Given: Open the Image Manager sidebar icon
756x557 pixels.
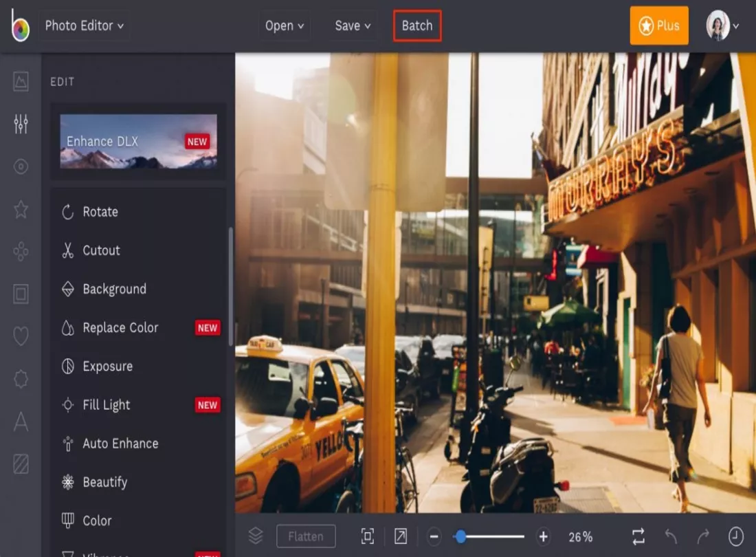Looking at the screenshot, I should click(x=21, y=82).
